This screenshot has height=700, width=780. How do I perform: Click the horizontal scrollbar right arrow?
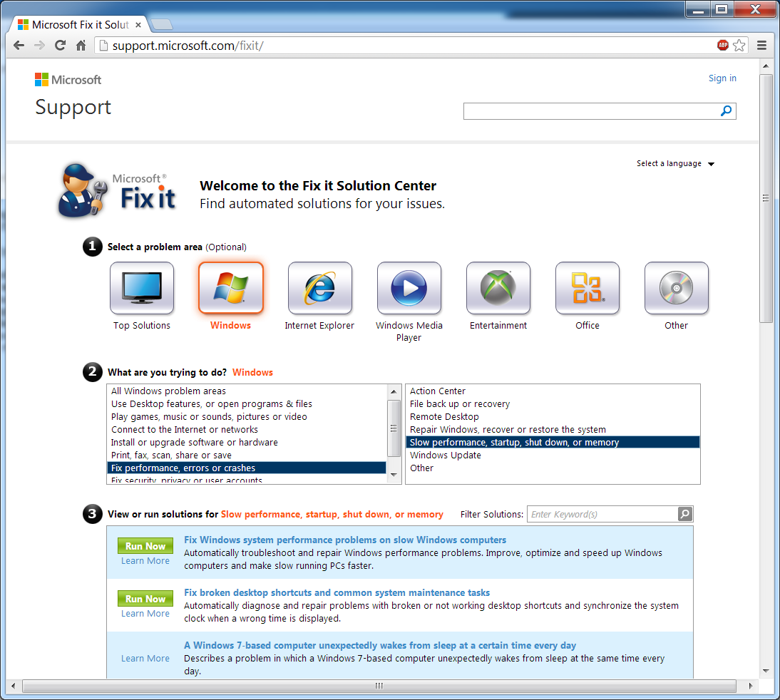pos(751,686)
